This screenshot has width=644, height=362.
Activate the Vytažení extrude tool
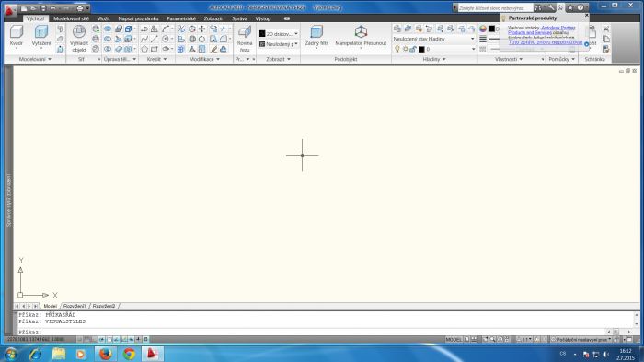click(41, 36)
